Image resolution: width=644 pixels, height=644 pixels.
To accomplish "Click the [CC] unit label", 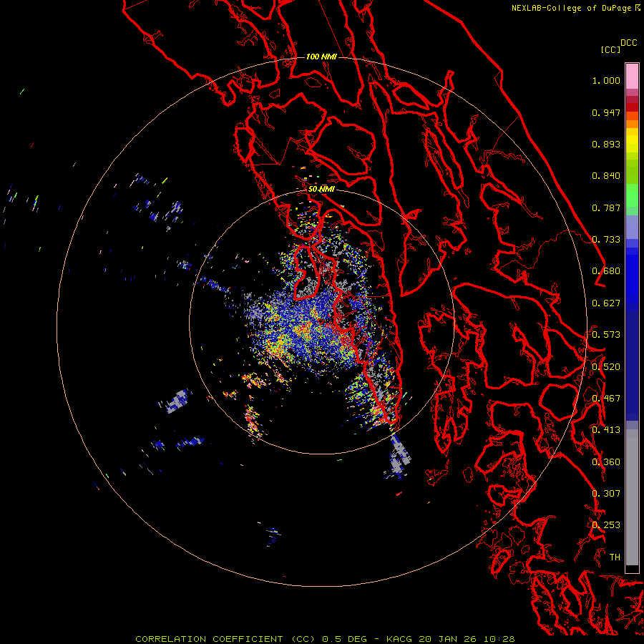I will point(610,49).
